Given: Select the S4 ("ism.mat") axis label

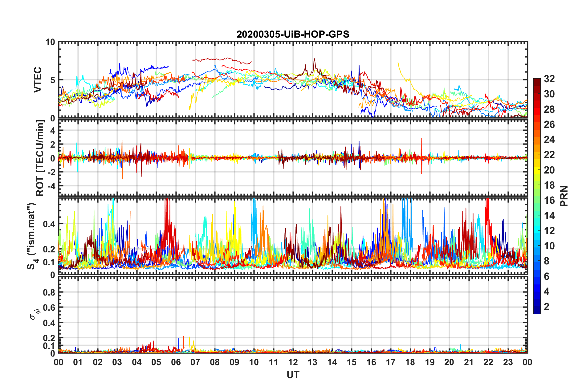Looking at the screenshot, I should (32, 236).
